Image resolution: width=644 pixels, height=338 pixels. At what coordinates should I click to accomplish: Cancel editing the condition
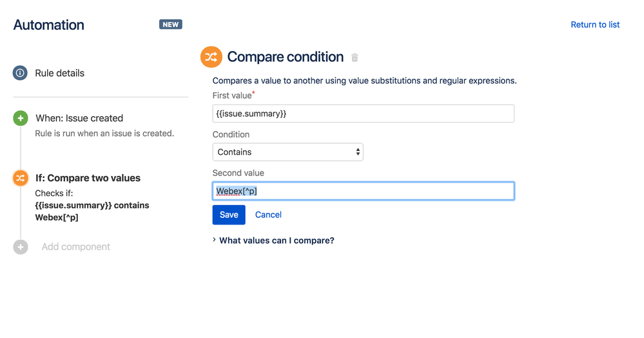pyautogui.click(x=268, y=215)
